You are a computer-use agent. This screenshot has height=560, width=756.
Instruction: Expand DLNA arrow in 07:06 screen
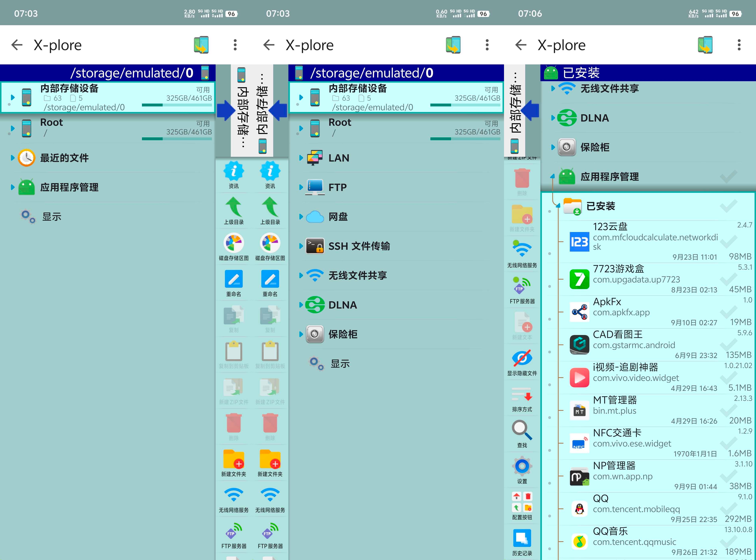click(x=553, y=118)
